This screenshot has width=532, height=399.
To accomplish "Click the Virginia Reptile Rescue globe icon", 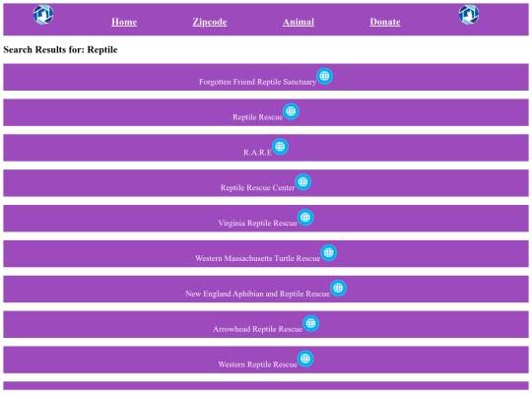I will coord(305,217).
